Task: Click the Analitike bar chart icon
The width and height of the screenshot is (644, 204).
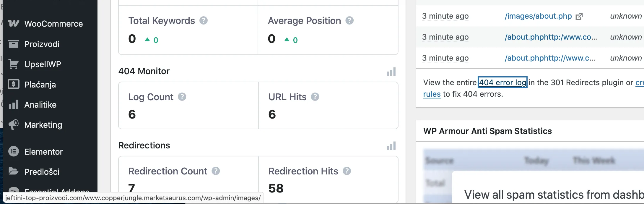Action: (x=14, y=104)
